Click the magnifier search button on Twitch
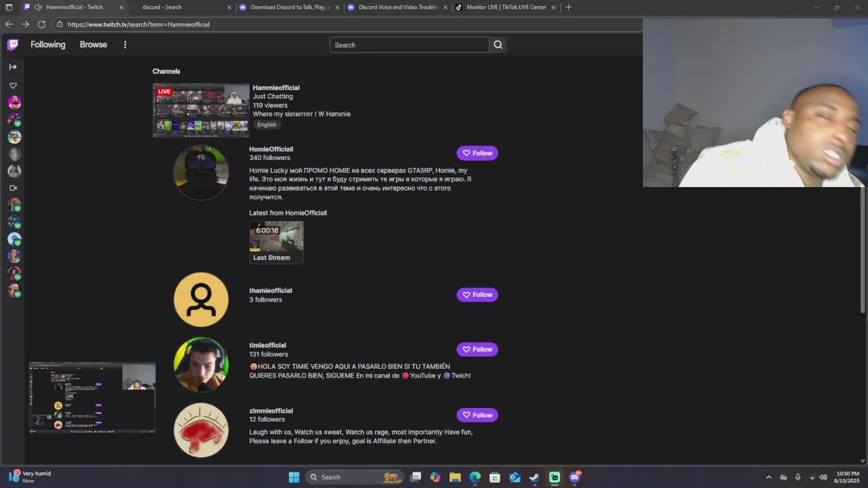The height and width of the screenshot is (488, 868). coord(498,45)
